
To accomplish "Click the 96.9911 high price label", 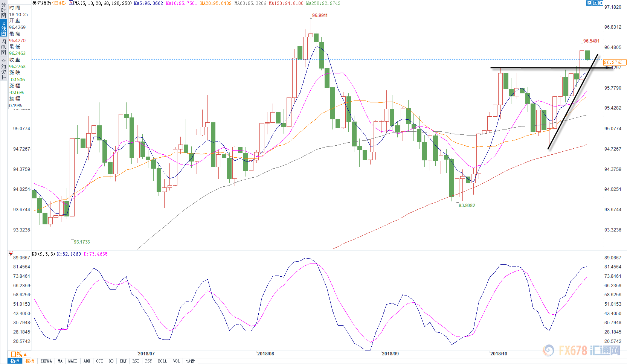I will [x=320, y=15].
